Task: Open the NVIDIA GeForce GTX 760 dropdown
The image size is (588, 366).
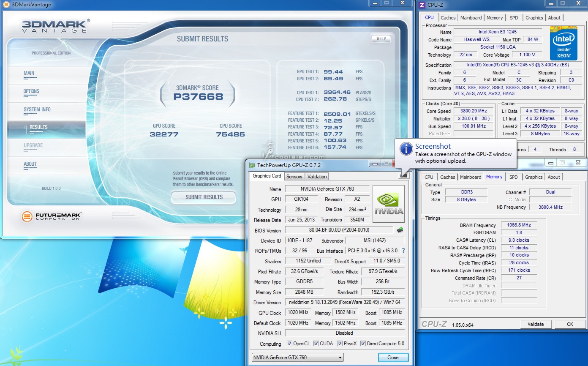Action: [x=297, y=358]
